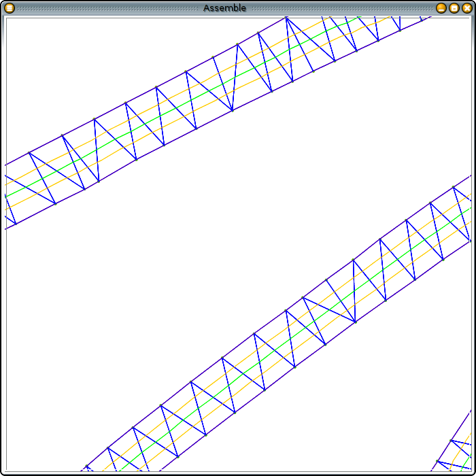
Task: Click the textured title bar left of "Assemble"
Action: (102, 8)
